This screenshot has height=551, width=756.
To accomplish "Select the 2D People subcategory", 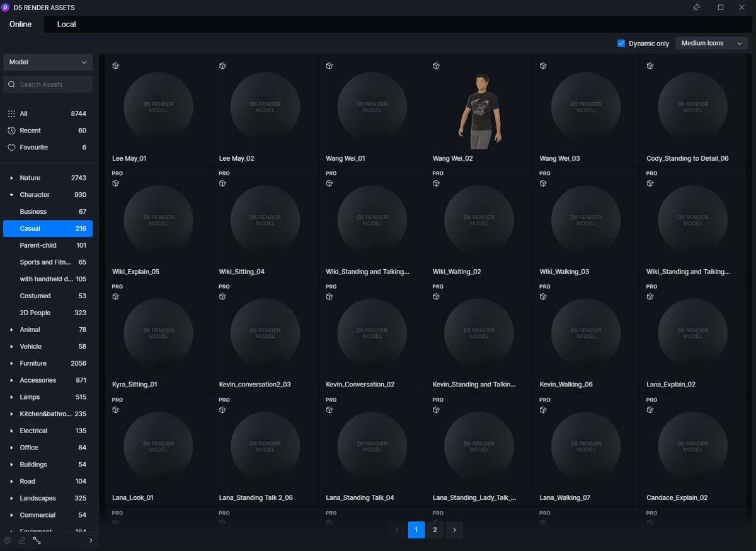I will pos(48,313).
